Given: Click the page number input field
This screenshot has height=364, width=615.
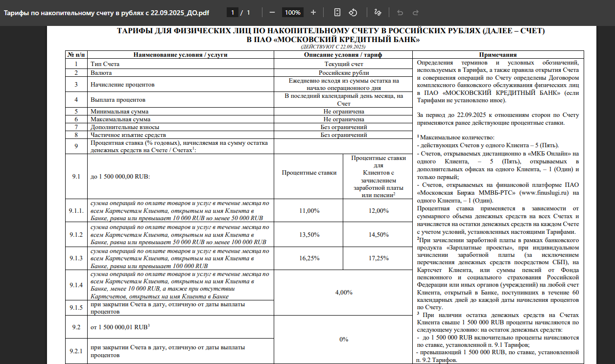Looking at the screenshot, I should pos(233,12).
